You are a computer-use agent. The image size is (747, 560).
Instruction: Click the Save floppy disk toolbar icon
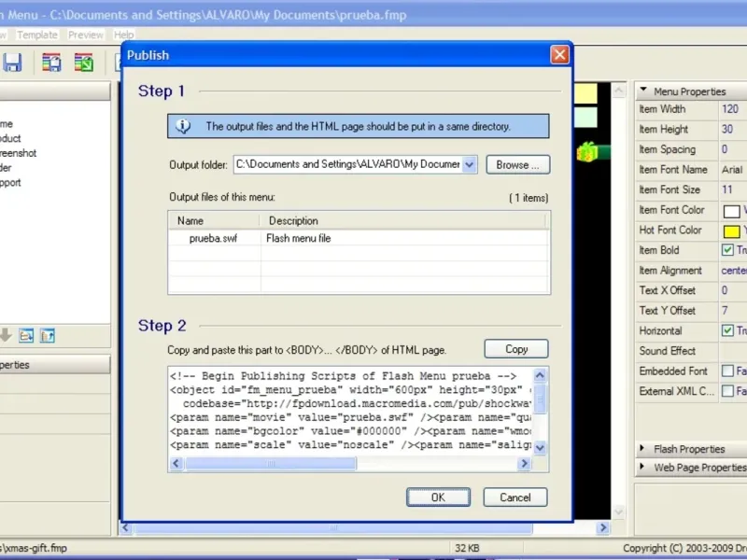[x=12, y=63]
